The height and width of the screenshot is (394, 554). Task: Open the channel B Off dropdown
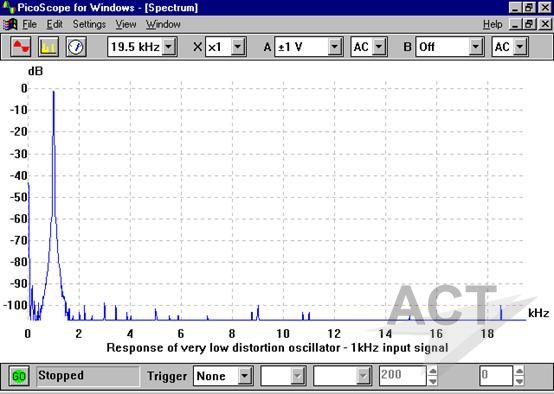(x=476, y=47)
